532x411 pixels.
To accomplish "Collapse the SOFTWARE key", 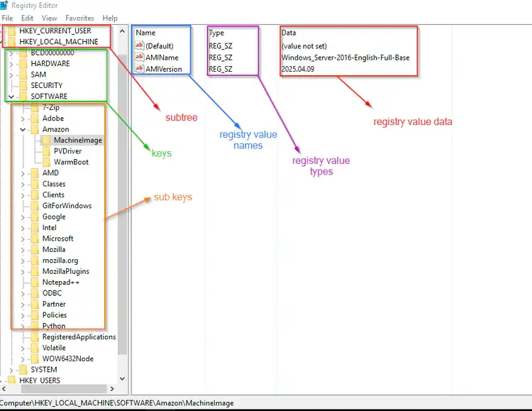I will click(x=11, y=97).
